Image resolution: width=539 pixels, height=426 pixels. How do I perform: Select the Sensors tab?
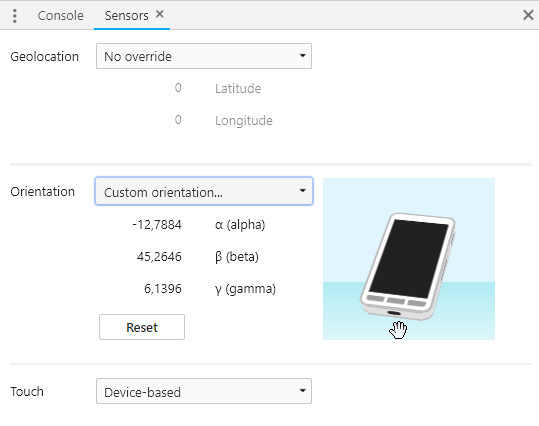[126, 15]
